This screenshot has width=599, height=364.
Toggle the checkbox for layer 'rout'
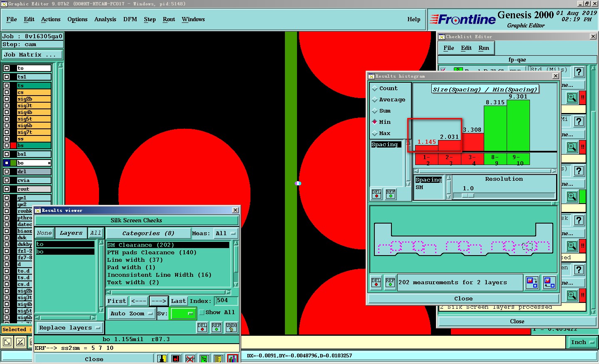(7, 189)
